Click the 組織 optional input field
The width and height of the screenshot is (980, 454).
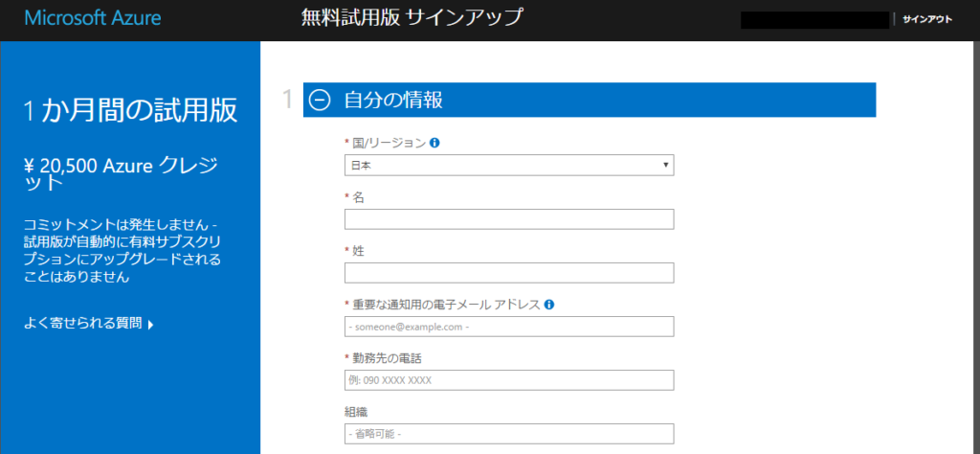[509, 434]
